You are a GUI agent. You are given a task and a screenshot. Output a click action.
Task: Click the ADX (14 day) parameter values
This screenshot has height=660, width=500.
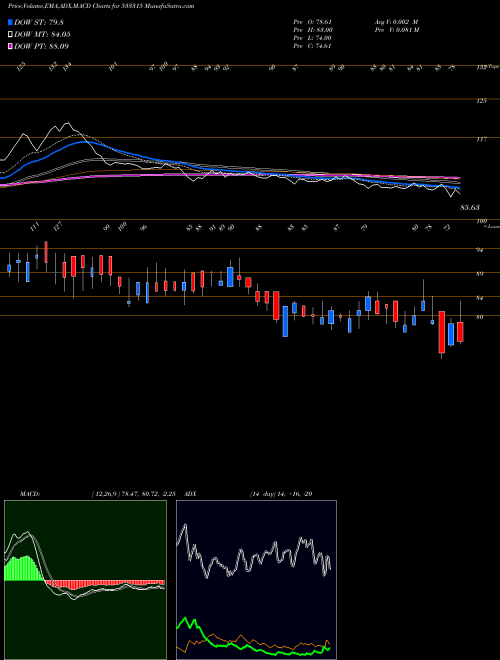(x=281, y=494)
